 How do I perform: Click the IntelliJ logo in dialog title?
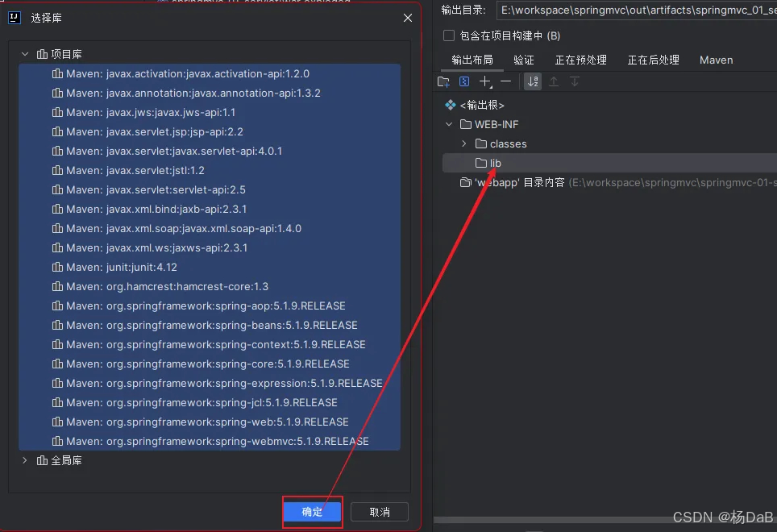(15, 18)
